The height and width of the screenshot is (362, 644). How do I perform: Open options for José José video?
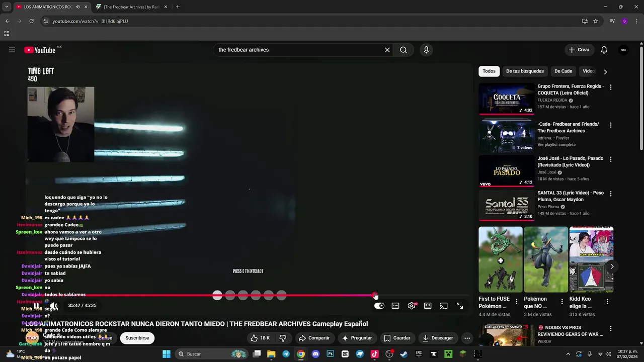click(x=611, y=159)
